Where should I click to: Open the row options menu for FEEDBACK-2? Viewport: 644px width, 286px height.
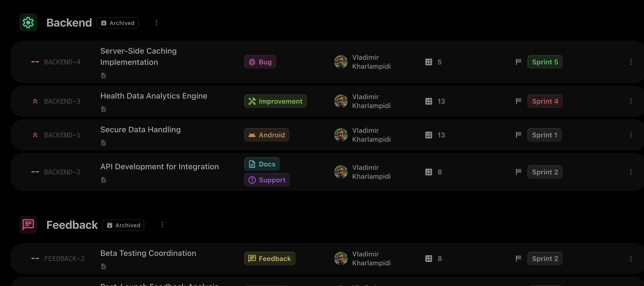[x=631, y=259]
